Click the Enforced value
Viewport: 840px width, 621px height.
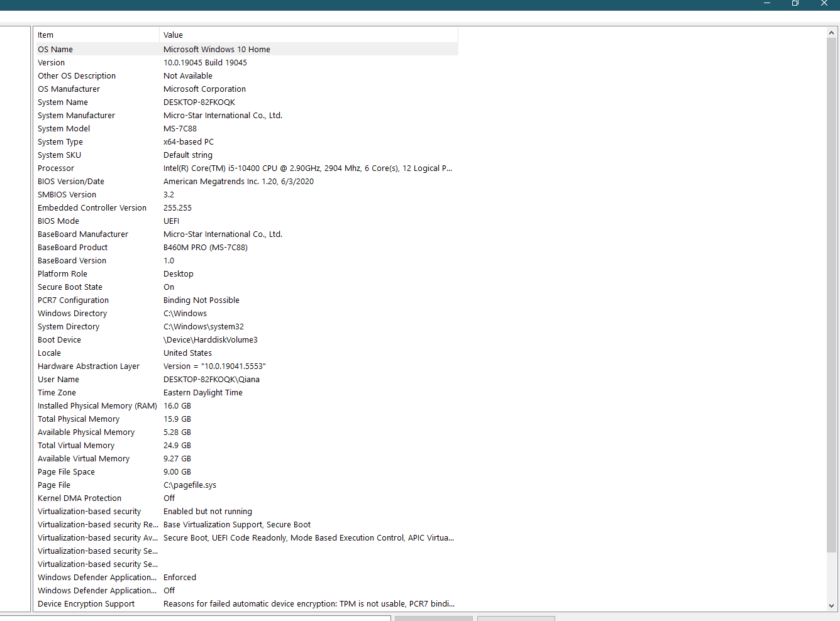pyautogui.click(x=180, y=577)
